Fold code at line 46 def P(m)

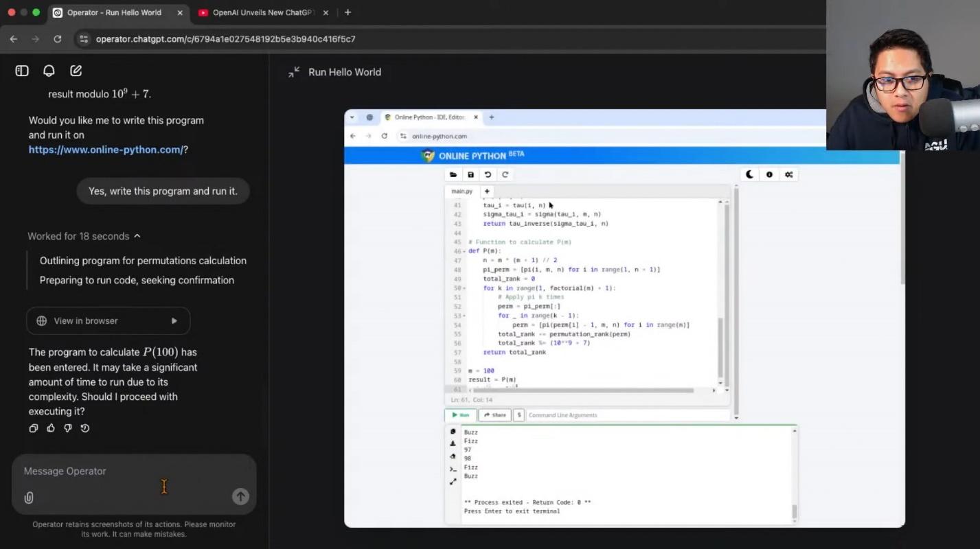pos(464,252)
